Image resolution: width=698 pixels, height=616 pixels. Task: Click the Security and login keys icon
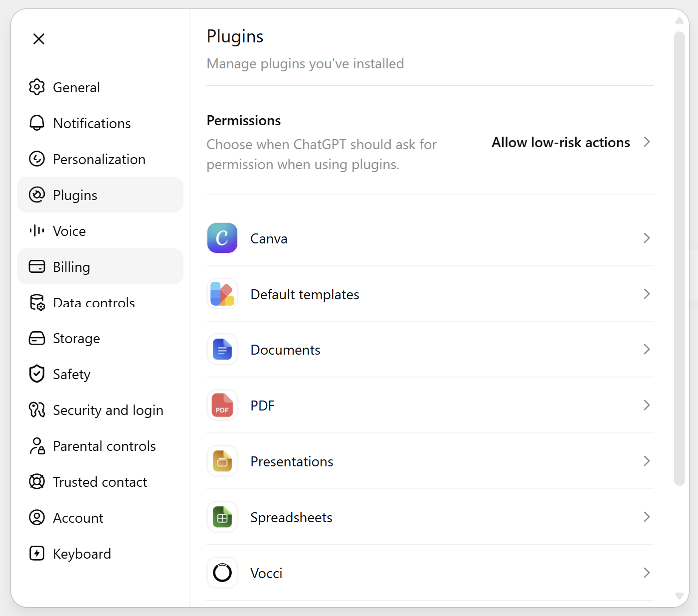tap(37, 410)
